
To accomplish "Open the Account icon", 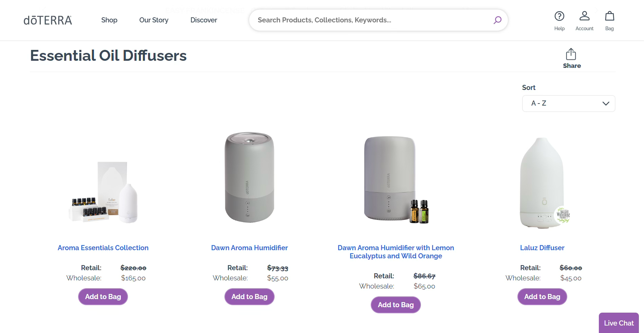I will click(584, 16).
